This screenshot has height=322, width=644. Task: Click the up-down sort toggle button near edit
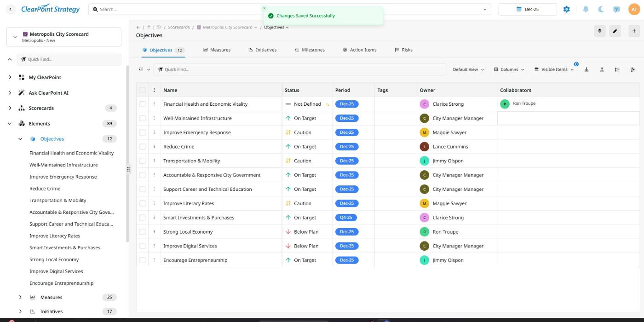tap(599, 31)
